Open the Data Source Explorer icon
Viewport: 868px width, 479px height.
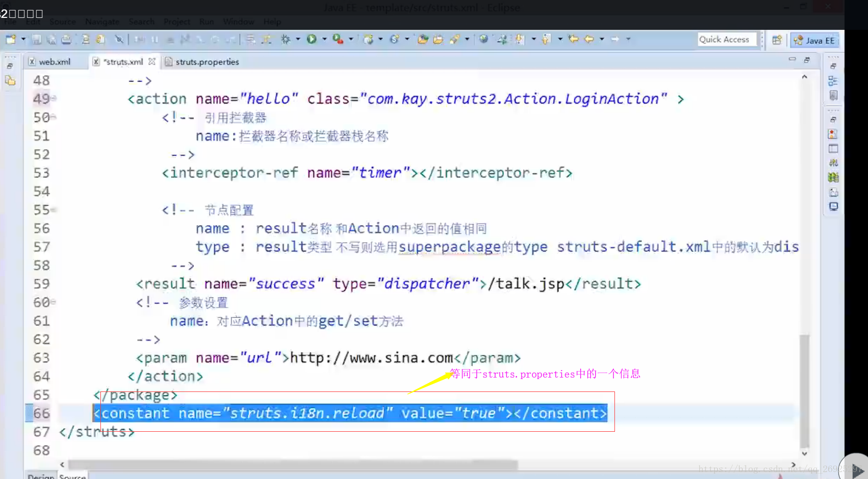833,178
